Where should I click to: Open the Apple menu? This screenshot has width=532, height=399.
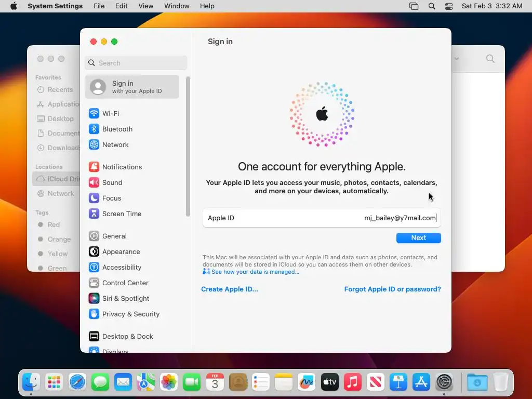click(14, 6)
